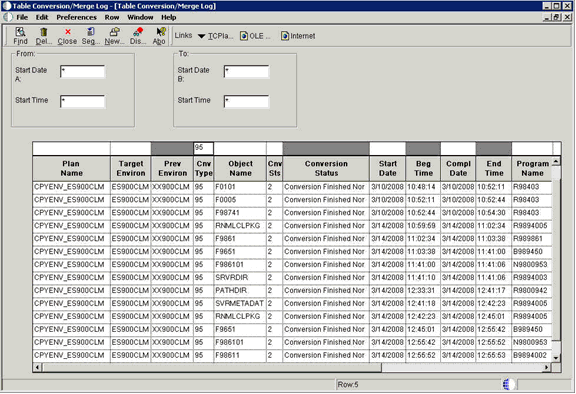The image size is (576, 394).
Task: Click the application icon in title bar
Action: click(7, 6)
